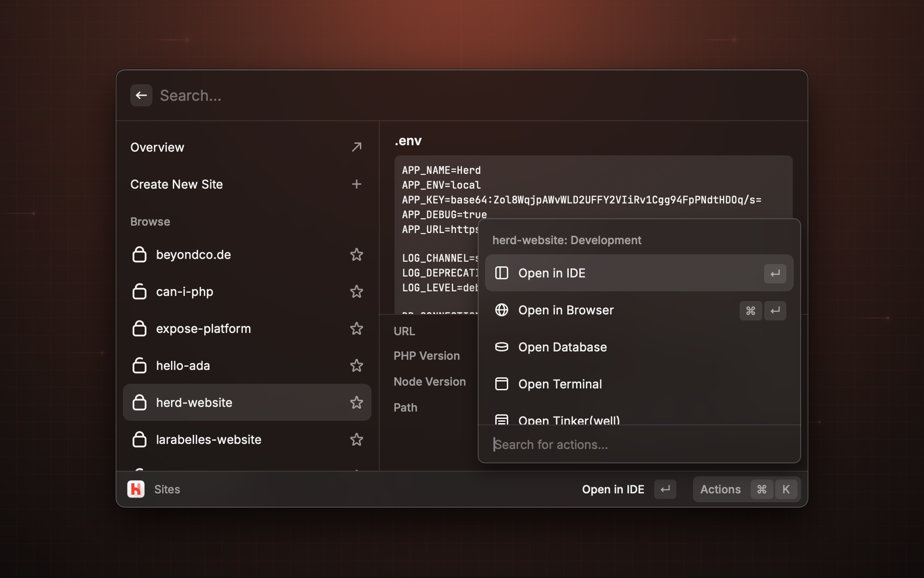Click the lock icon for larabelles-website
924x578 pixels.
[139, 439]
